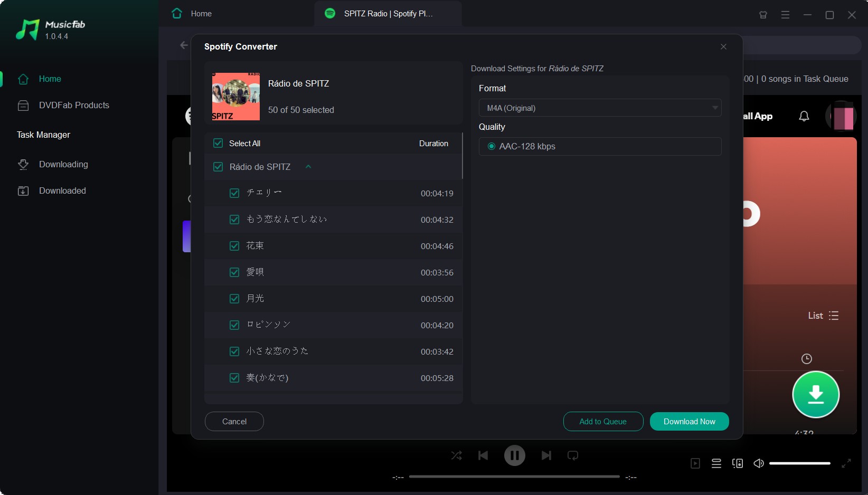Uncheck the 花束 track

(x=234, y=246)
